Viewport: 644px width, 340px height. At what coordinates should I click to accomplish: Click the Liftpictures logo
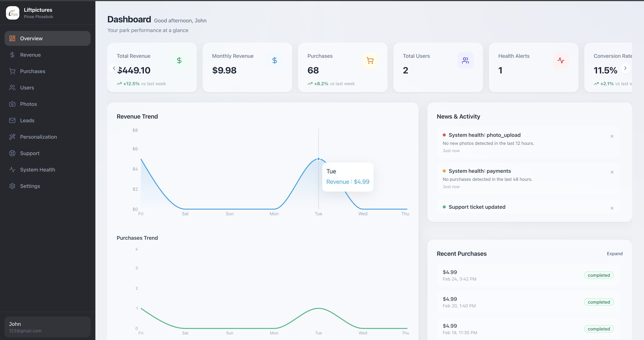click(x=12, y=13)
